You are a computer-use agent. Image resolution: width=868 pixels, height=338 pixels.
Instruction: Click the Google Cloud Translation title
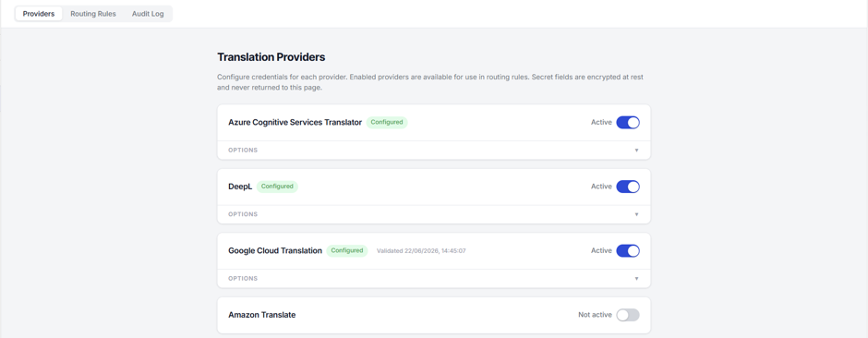click(x=275, y=250)
